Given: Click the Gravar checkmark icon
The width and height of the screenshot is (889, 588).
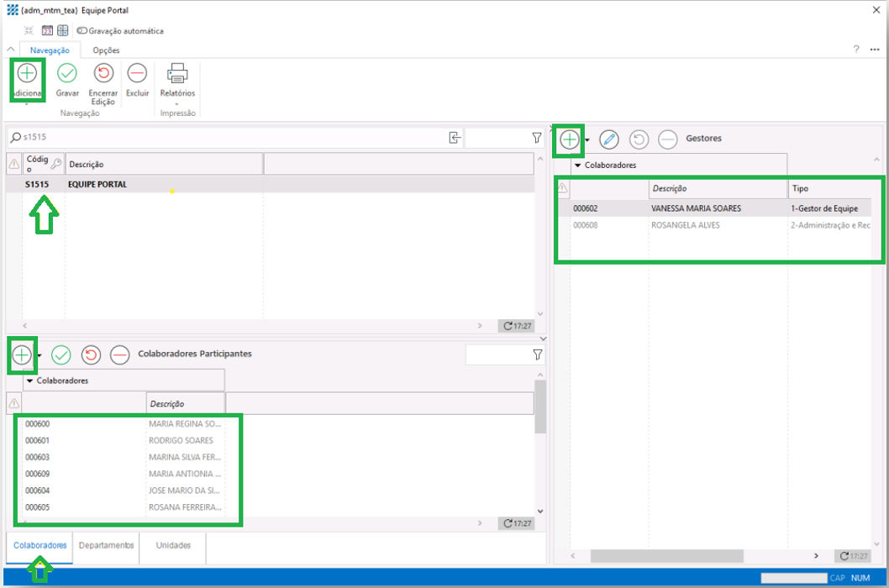Looking at the screenshot, I should (x=67, y=73).
